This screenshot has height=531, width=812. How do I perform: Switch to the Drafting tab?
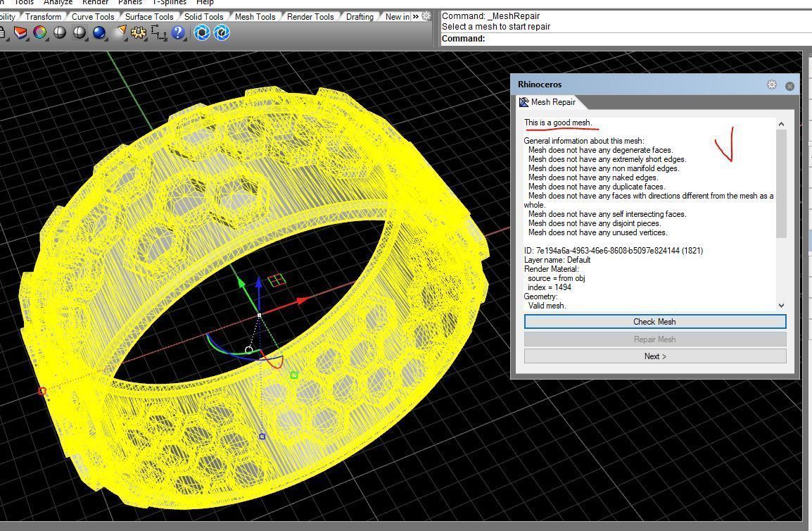[360, 17]
